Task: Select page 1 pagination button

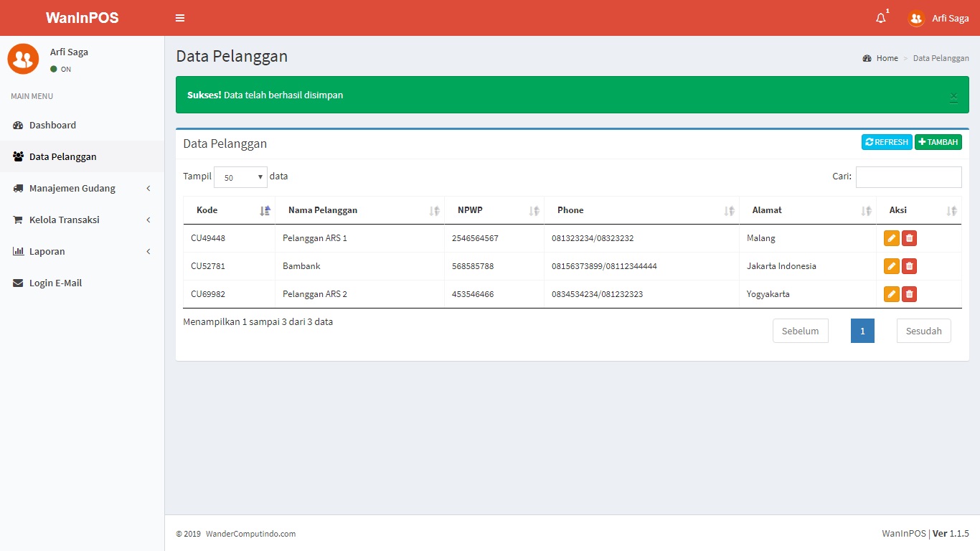Action: point(862,331)
